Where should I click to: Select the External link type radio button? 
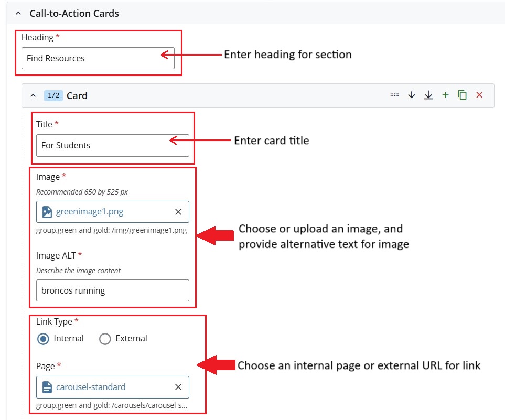click(x=105, y=339)
